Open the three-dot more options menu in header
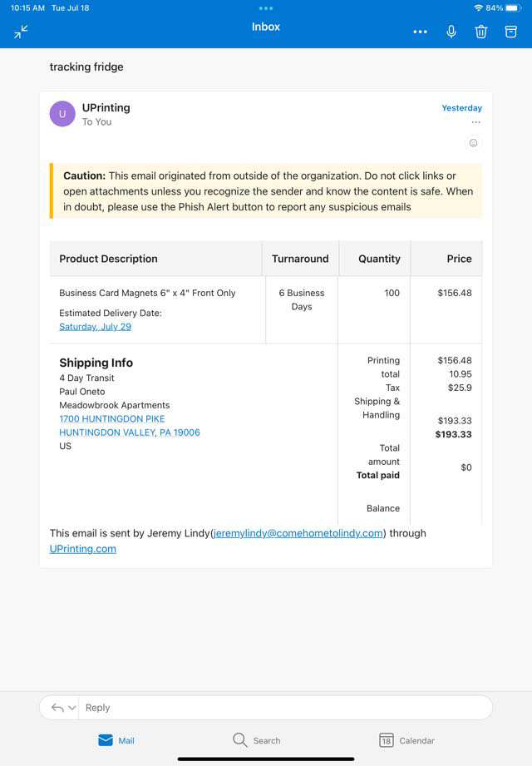This screenshot has height=766, width=532. coord(420,32)
